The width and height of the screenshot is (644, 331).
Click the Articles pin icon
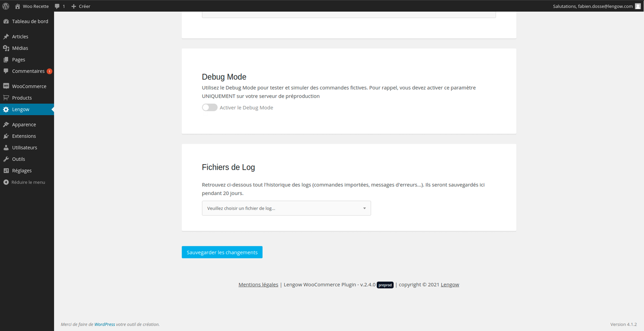point(6,37)
